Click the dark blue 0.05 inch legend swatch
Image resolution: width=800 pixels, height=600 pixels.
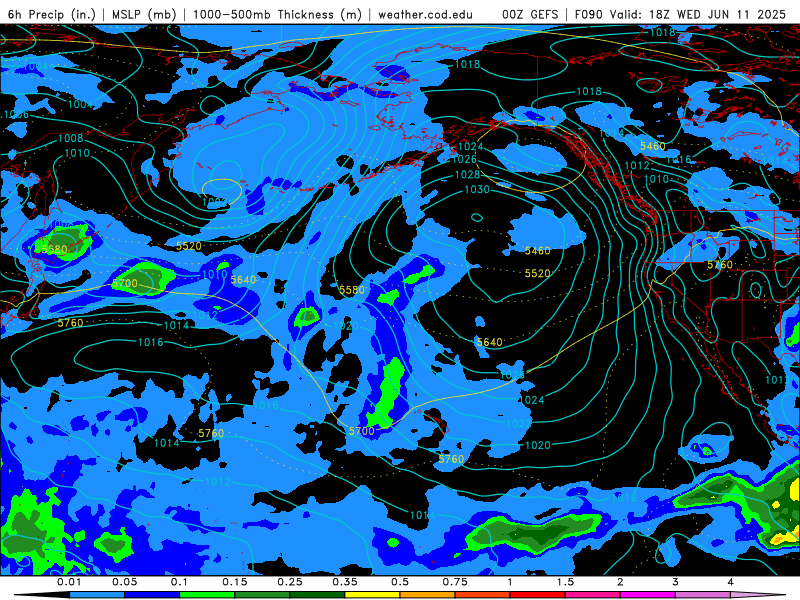[152, 595]
